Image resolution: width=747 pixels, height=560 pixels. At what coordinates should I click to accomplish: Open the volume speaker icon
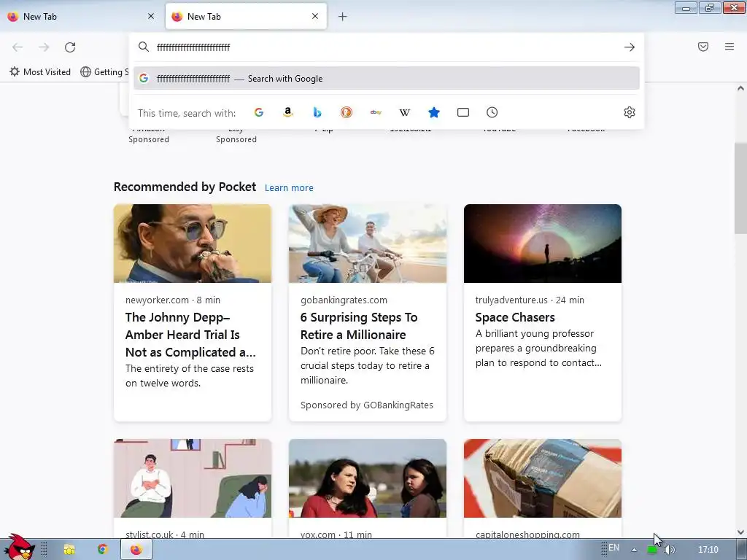(x=669, y=550)
